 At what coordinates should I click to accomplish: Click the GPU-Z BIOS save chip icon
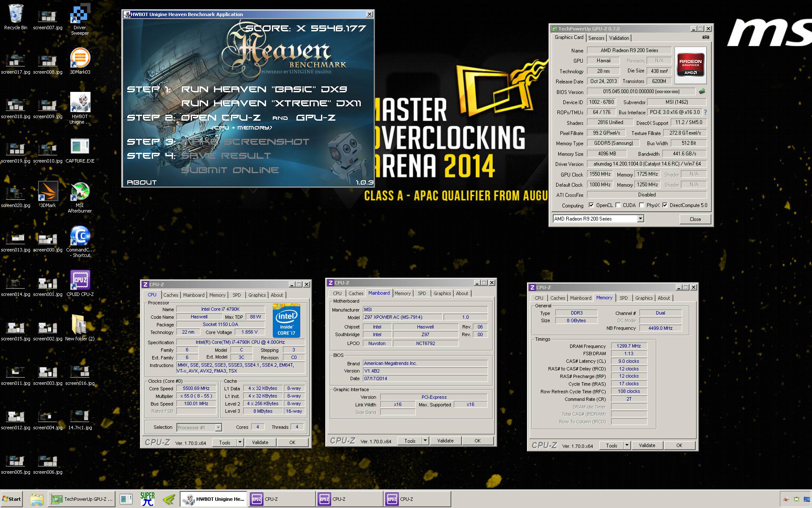pos(702,91)
